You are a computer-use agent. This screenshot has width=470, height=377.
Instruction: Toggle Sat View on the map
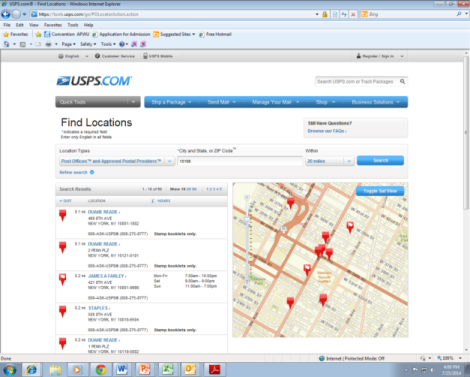tap(380, 191)
